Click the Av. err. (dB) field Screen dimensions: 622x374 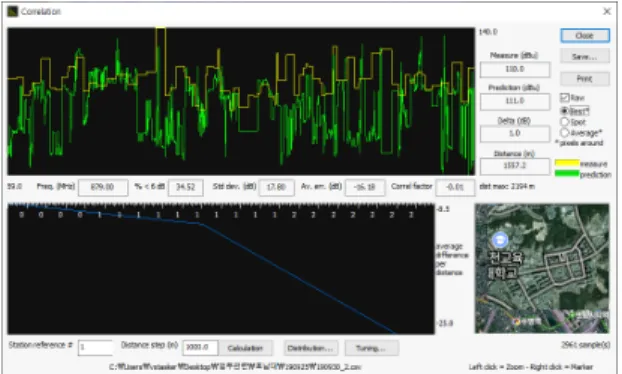click(365, 187)
